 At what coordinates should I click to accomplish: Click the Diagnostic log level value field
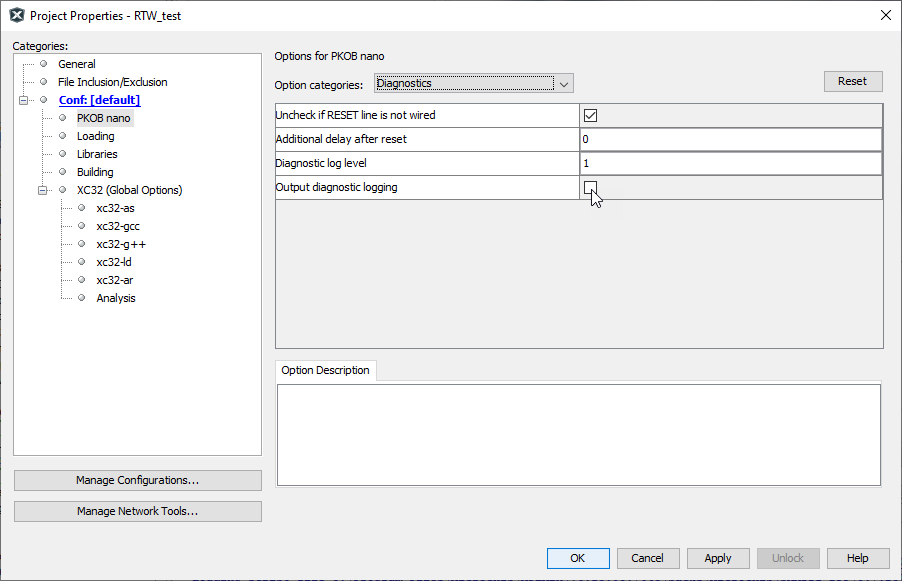pos(730,163)
